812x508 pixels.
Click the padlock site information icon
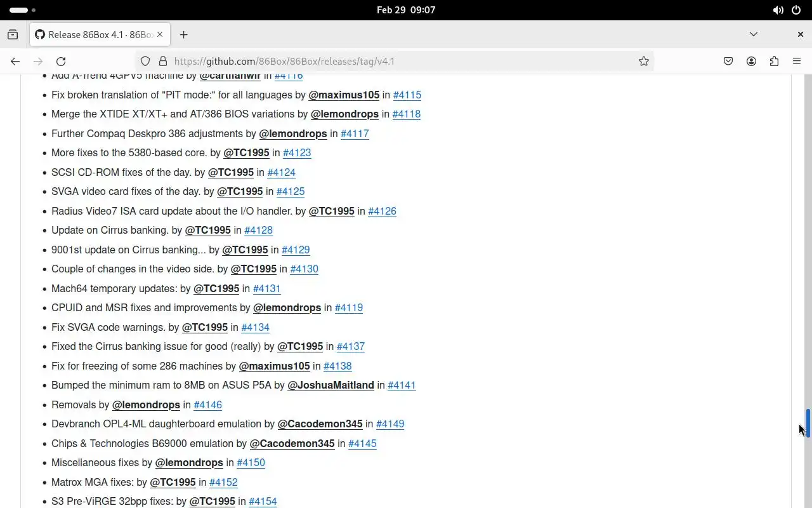pyautogui.click(x=163, y=61)
